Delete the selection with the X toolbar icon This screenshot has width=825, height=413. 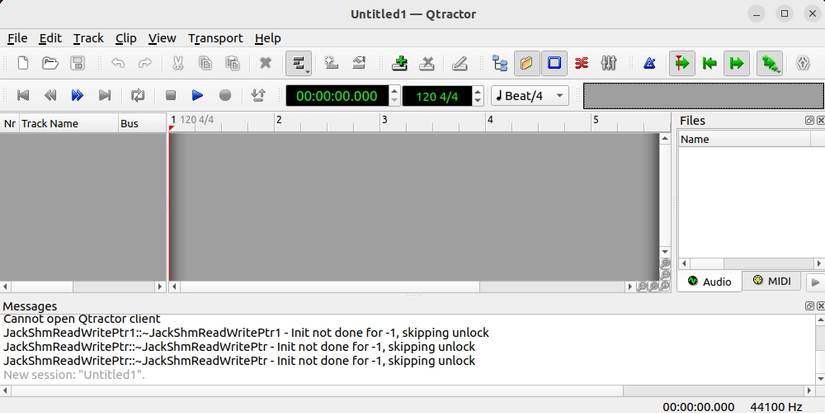point(266,64)
